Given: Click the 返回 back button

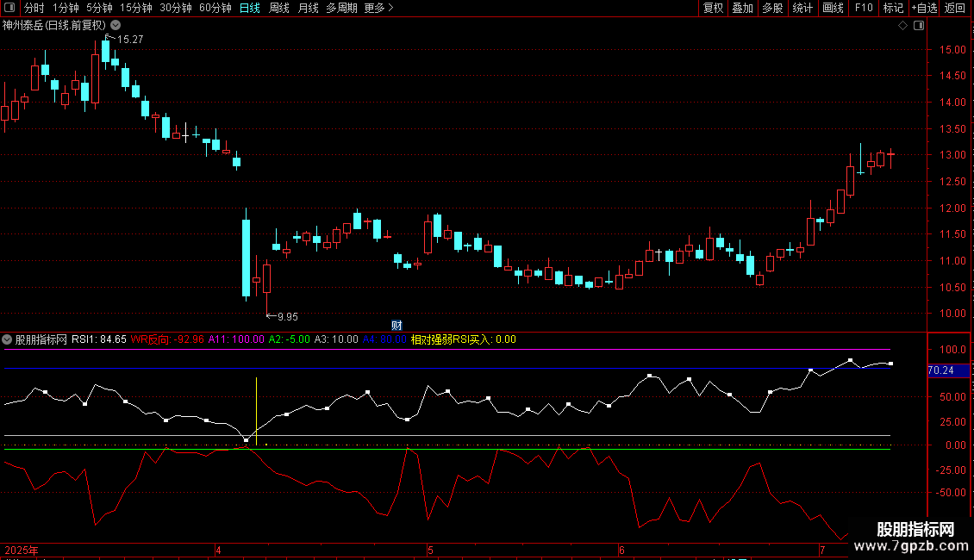Looking at the screenshot, I should click(x=955, y=8).
